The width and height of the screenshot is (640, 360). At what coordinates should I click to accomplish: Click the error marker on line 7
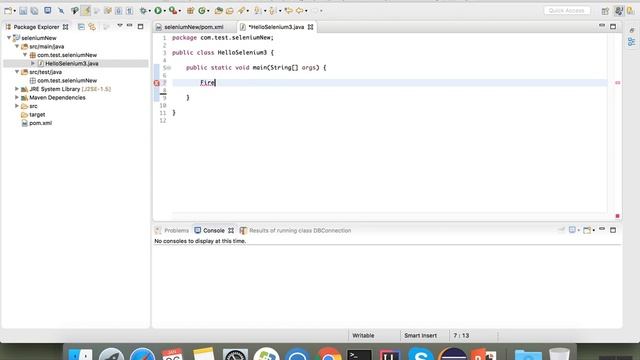click(x=157, y=83)
